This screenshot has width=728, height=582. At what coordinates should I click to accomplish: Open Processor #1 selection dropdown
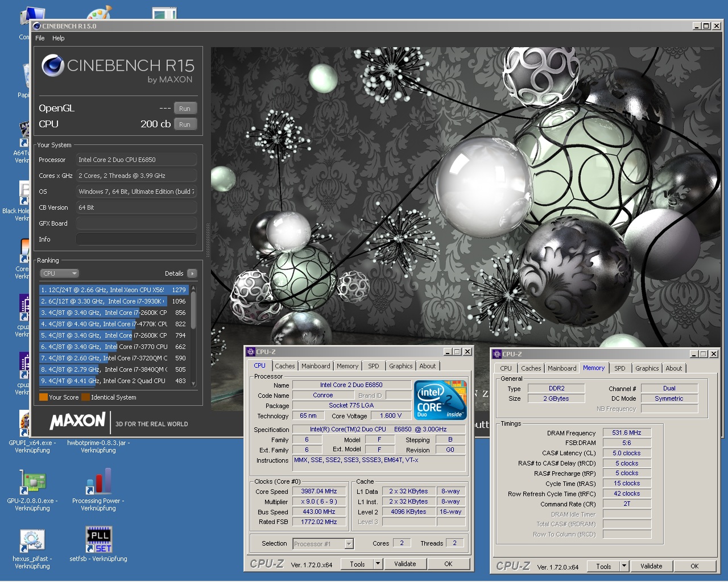pos(323,544)
